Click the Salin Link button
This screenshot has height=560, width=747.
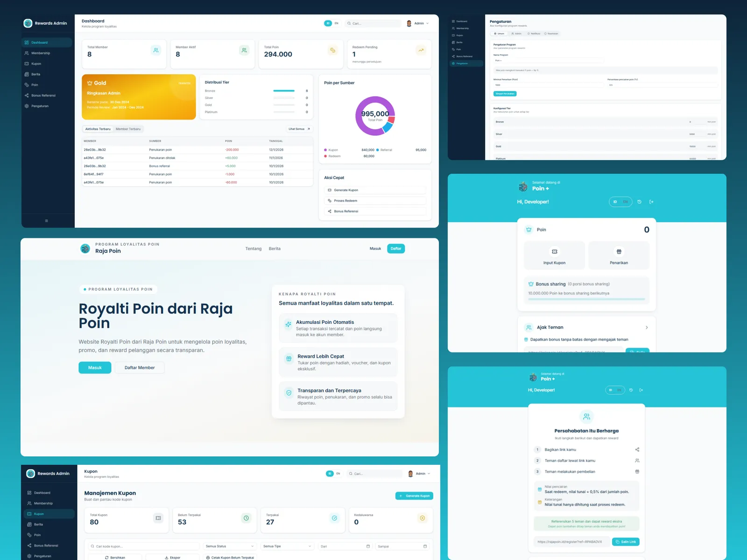pos(626,542)
